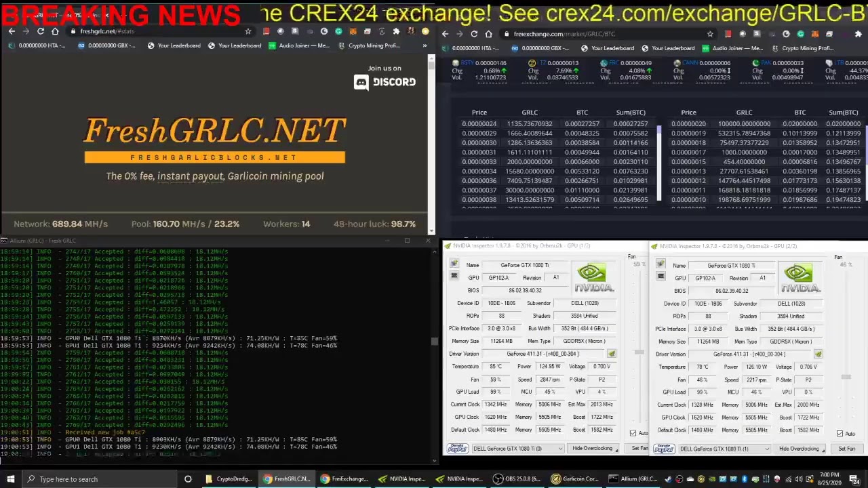Click NVIDIA logo in Inspector GPU 1/2
Screen dimensions: 868x488
pos(594,278)
